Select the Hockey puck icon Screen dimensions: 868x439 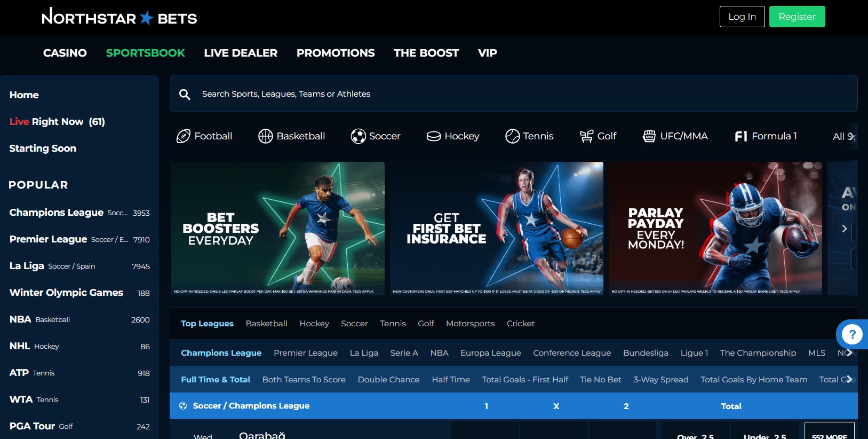[x=433, y=136]
